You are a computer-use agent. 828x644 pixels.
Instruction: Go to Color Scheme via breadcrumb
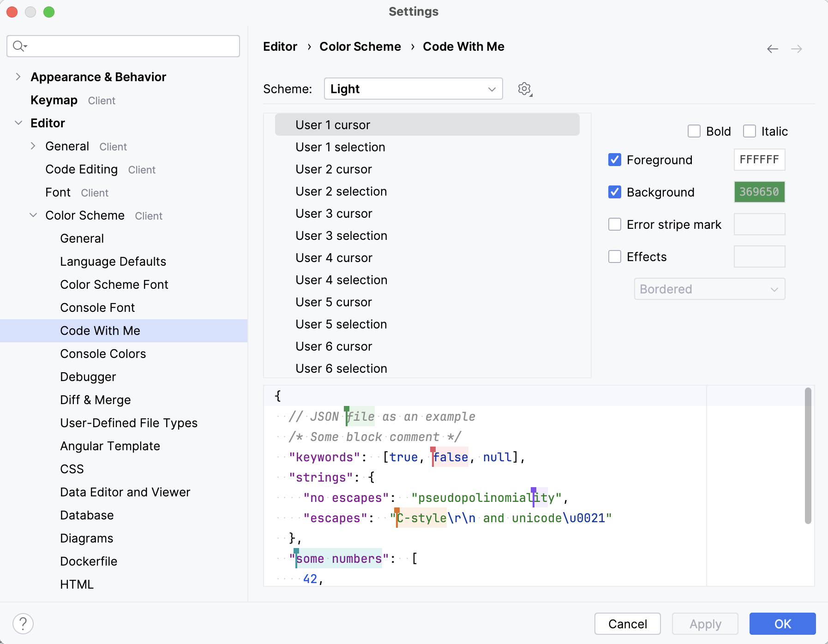(x=360, y=46)
